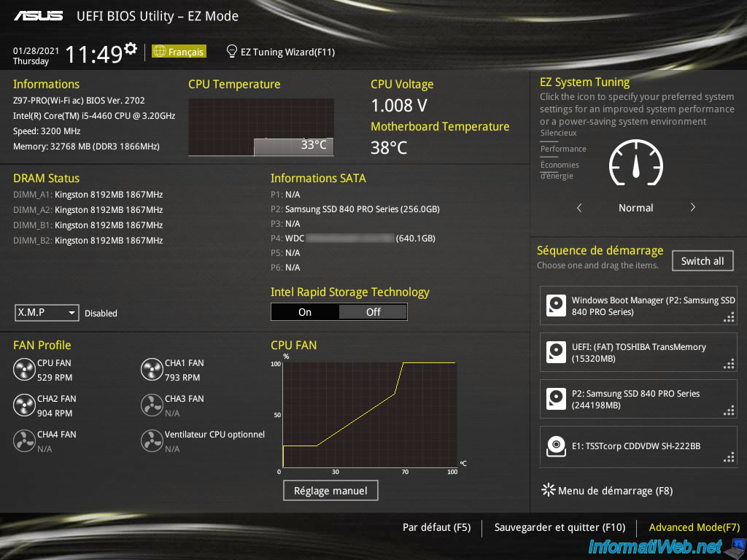Screen dimensions: 747x560
Task: Select next EZ System Tuning mode arrow
Action: click(x=693, y=208)
